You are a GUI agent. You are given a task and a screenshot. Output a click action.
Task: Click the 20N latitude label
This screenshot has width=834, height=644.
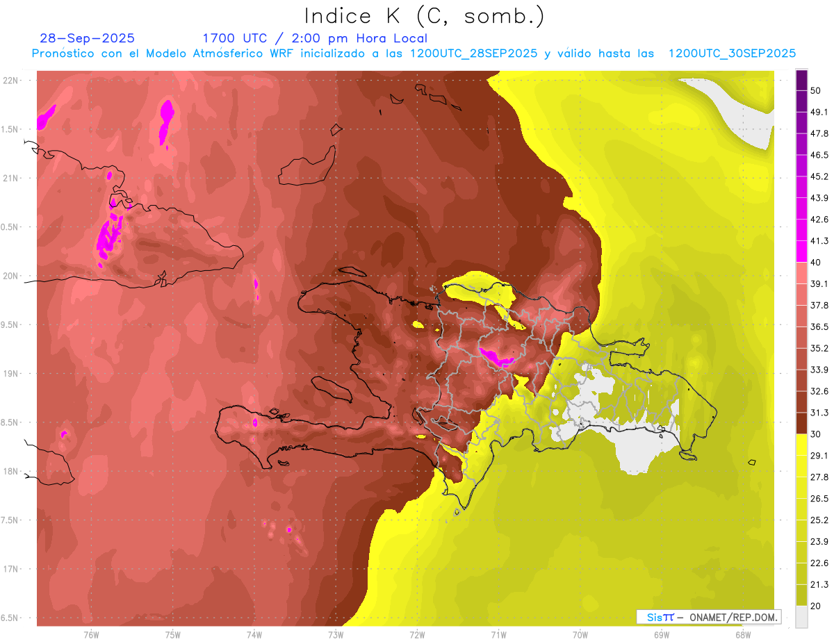coord(12,276)
